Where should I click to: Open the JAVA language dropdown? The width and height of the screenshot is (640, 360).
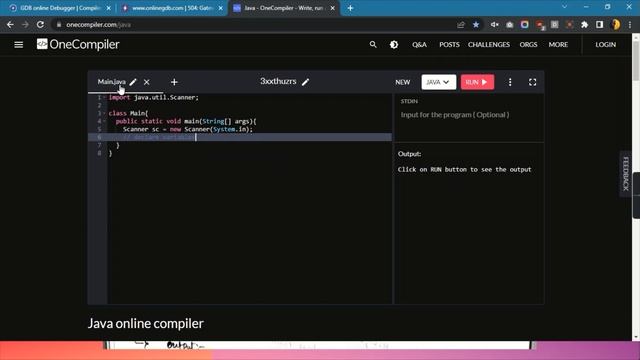[438, 82]
